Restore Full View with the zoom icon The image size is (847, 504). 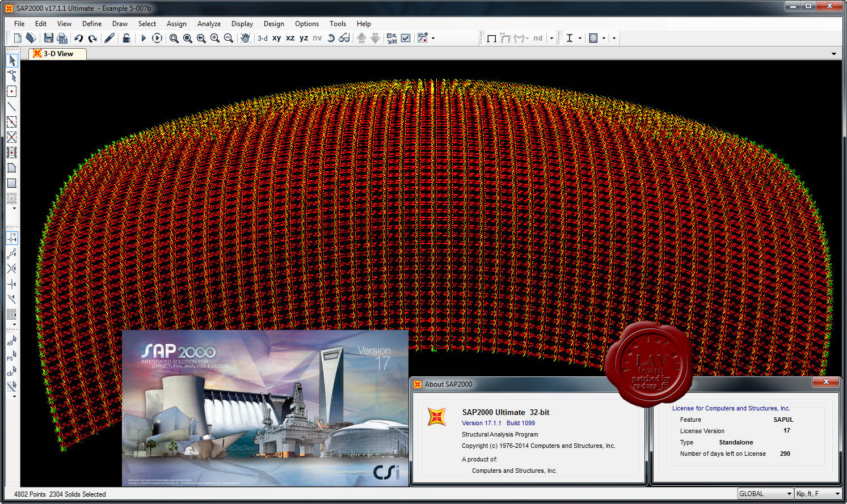pyautogui.click(x=188, y=38)
